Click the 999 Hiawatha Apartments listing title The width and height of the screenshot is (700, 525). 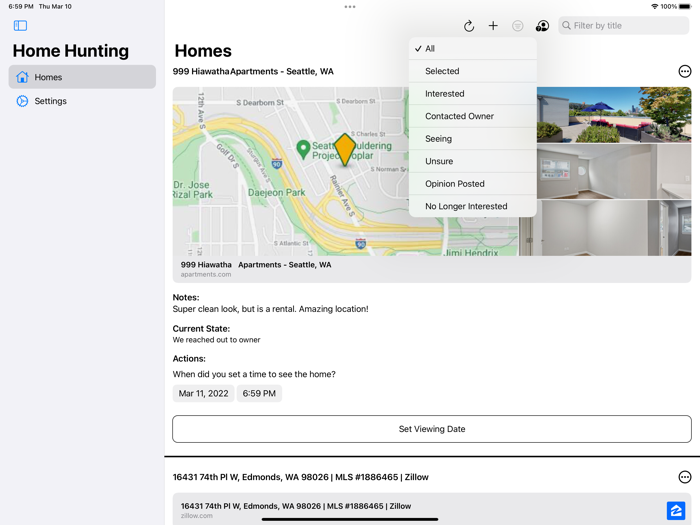253,71
